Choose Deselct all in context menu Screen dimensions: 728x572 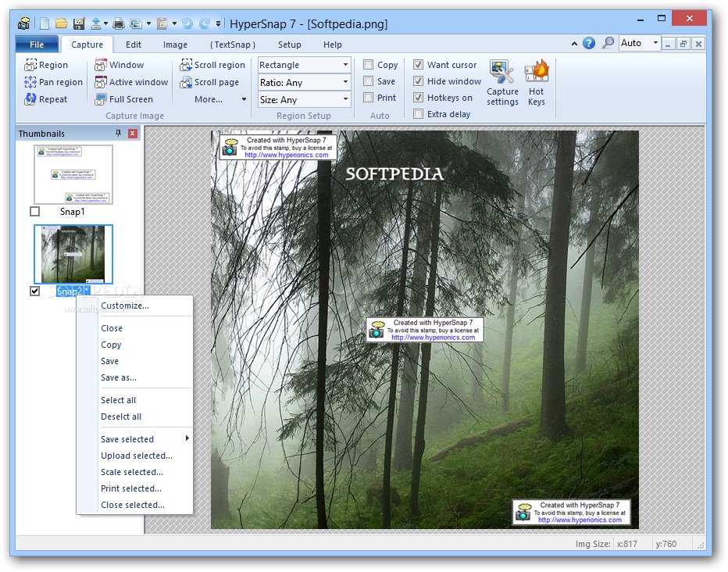pyautogui.click(x=134, y=417)
